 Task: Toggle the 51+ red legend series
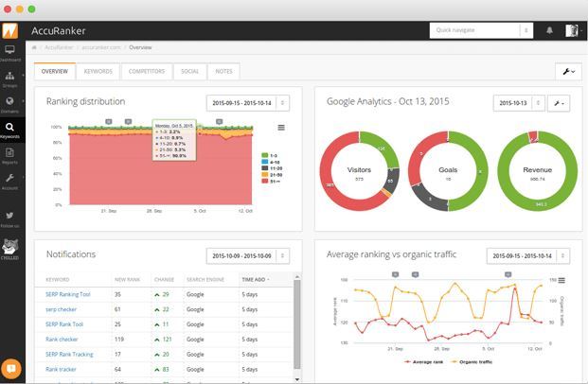point(271,182)
